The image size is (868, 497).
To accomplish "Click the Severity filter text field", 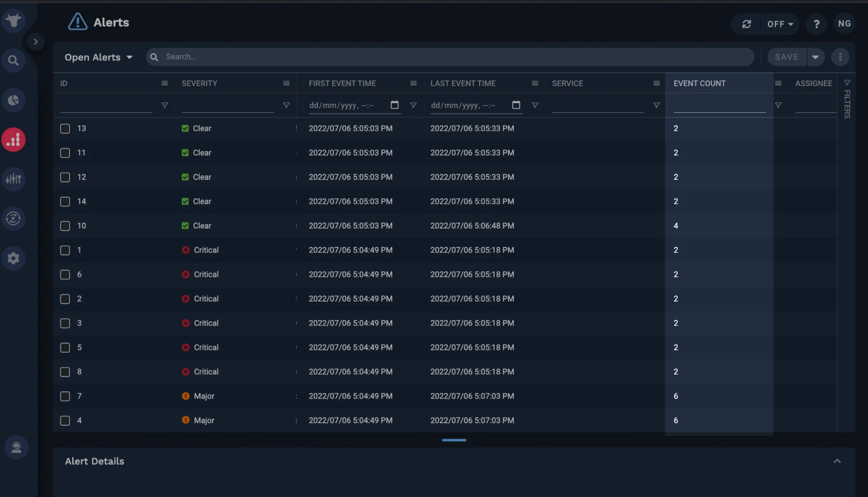I will coord(228,105).
